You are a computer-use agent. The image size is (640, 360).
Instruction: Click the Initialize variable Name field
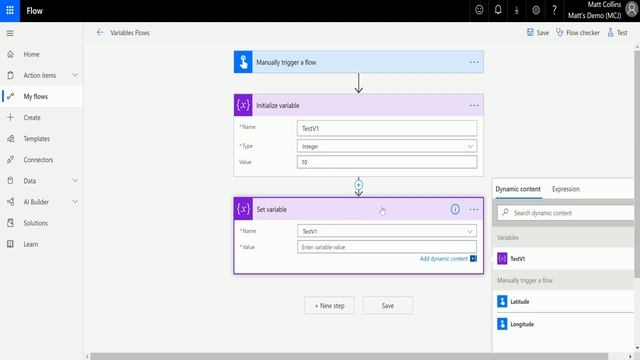[x=387, y=128]
